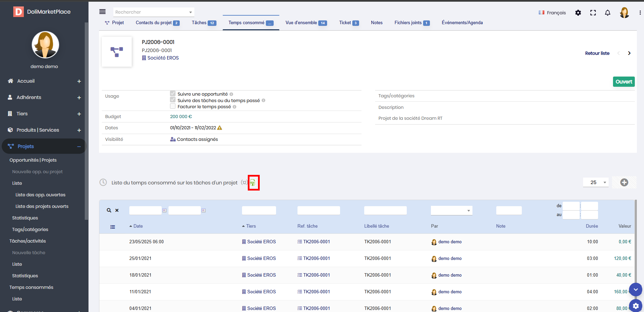This screenshot has height=312, width=644.
Task: Toggle 'Suivre des tâches ou du temps passé' checkbox
Action: point(173,100)
